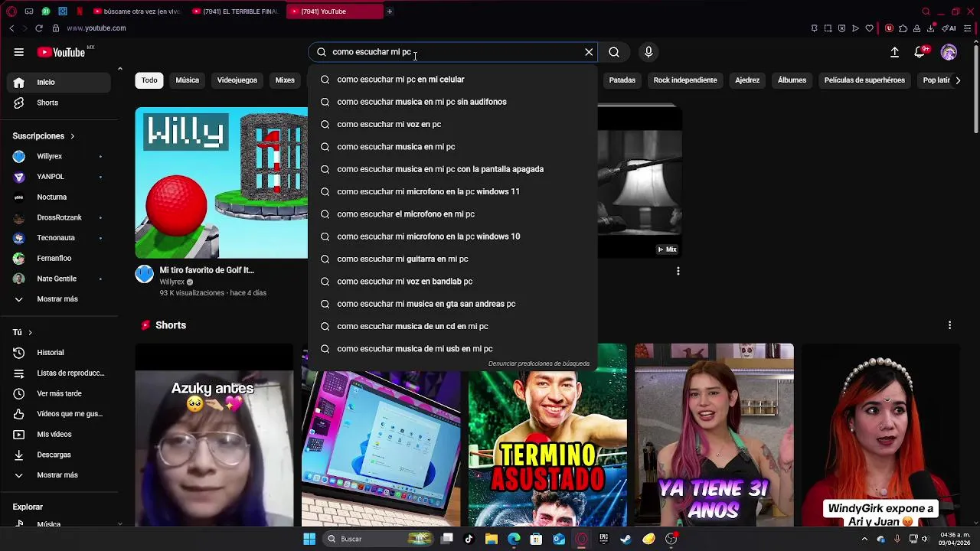This screenshot has height=551, width=980.
Task: Reload the page
Action: (x=39, y=28)
